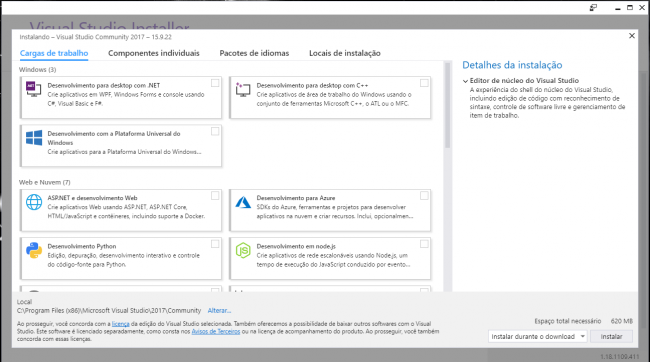Select the Locais de instalação tab

click(344, 53)
